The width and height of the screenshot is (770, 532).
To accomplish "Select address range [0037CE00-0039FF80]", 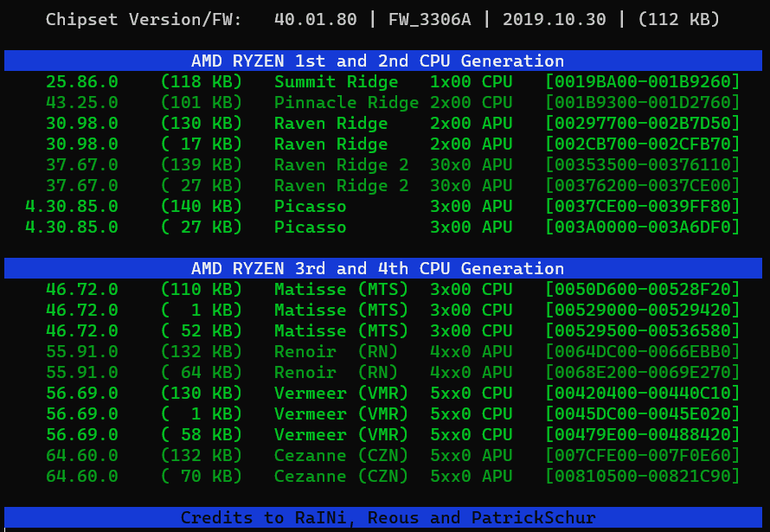I will click(x=642, y=206).
